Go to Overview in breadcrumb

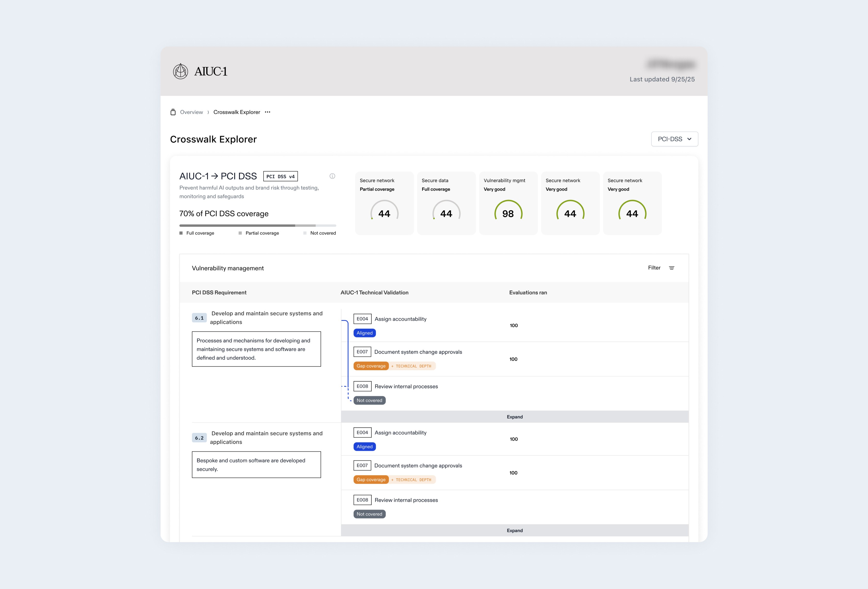[191, 112]
